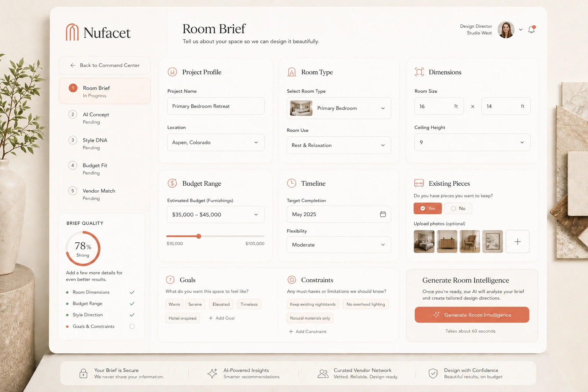Toggle the Warm goal tag
588x392 pixels.
click(x=174, y=304)
